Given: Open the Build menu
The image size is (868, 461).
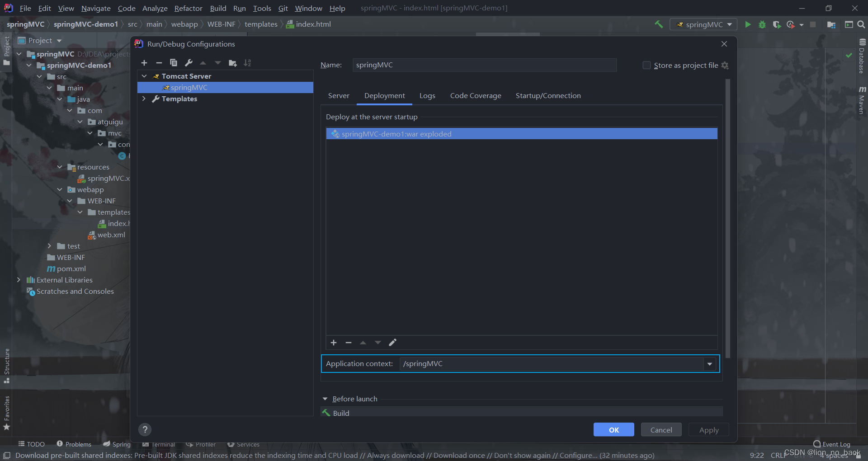Looking at the screenshot, I should tap(218, 8).
